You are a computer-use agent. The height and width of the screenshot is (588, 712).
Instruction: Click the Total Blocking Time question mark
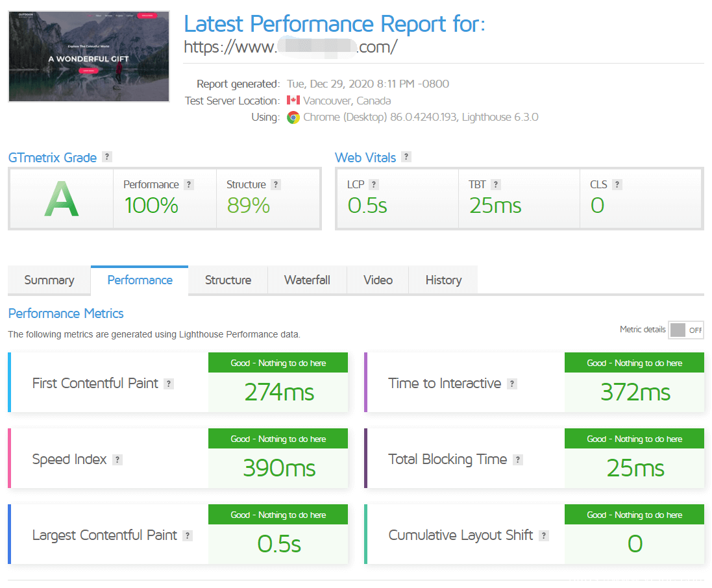click(x=518, y=459)
